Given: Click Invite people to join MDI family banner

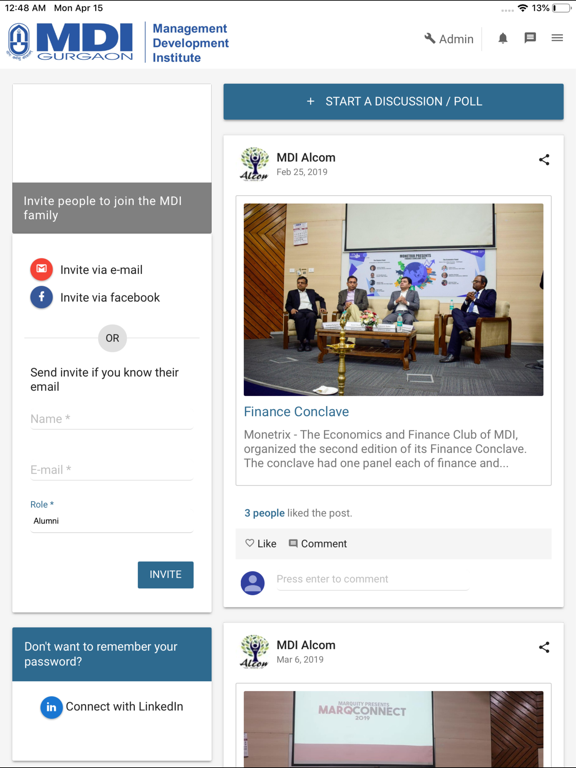Looking at the screenshot, I should click(x=112, y=208).
